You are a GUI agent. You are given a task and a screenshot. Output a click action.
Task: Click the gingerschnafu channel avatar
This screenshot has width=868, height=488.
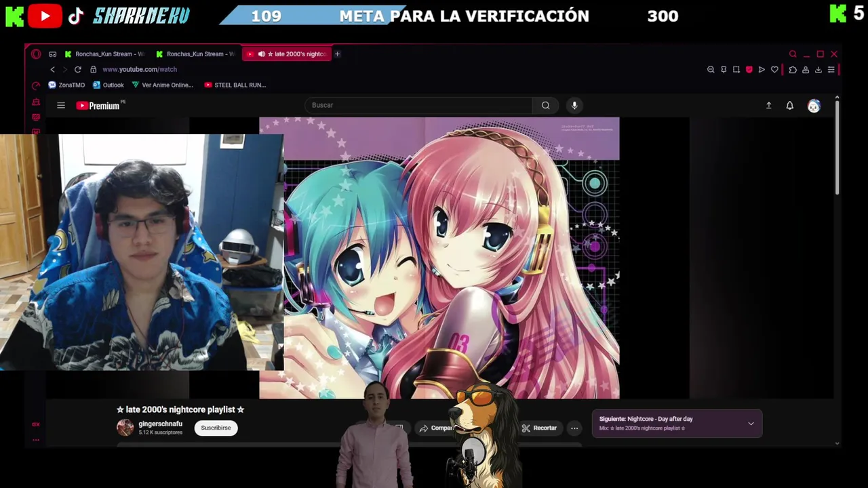click(x=125, y=428)
